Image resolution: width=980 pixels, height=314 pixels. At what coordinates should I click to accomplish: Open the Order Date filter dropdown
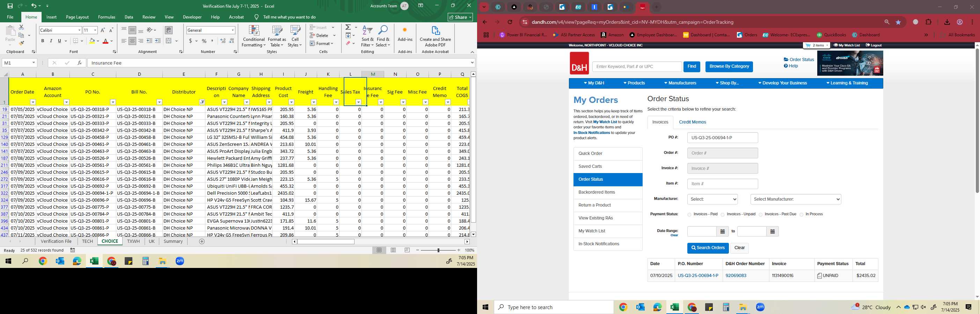pos(33,102)
